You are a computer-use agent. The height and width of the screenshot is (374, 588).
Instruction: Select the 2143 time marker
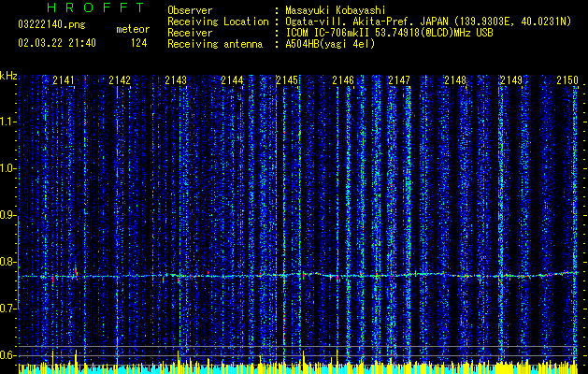pyautogui.click(x=175, y=81)
